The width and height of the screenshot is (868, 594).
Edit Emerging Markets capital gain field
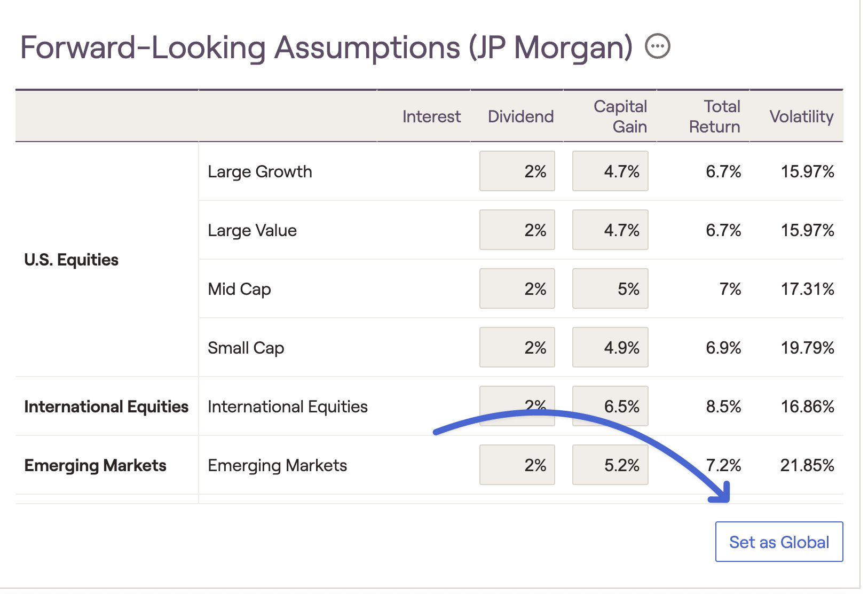(610, 465)
